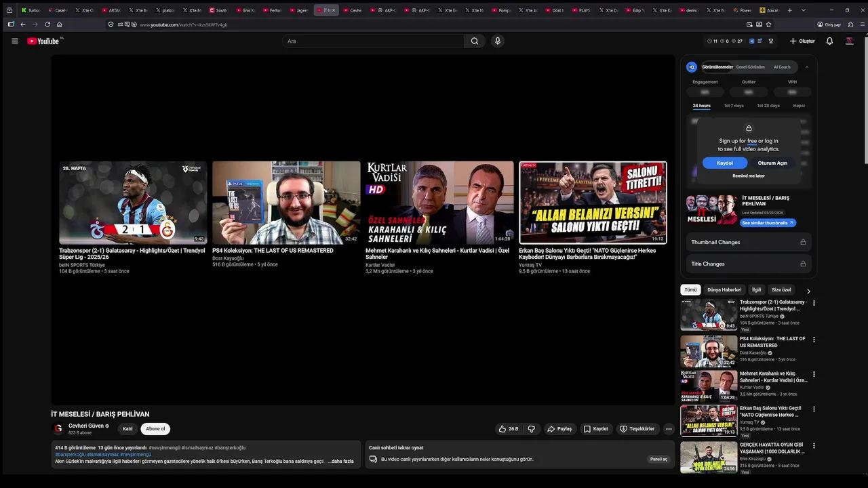
Task: Open the Turkish Giriş yap browser account button
Action: 829,24
